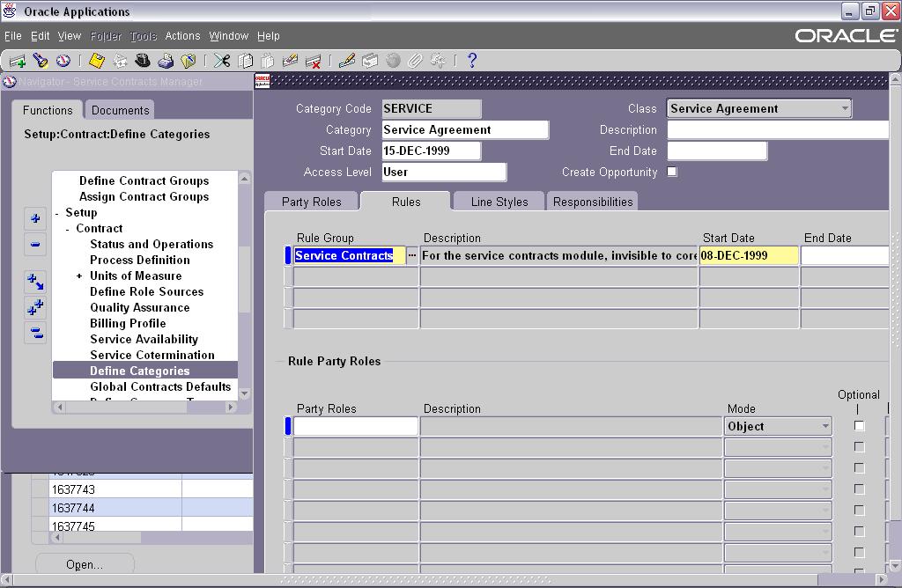Click the Clear Record red X icon
The width and height of the screenshot is (902, 588).
point(312,61)
